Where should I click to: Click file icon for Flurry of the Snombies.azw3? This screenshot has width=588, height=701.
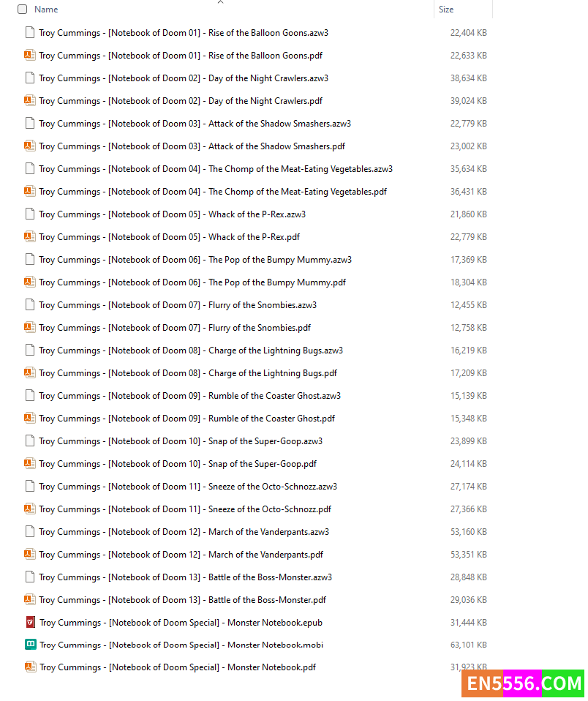tap(29, 304)
